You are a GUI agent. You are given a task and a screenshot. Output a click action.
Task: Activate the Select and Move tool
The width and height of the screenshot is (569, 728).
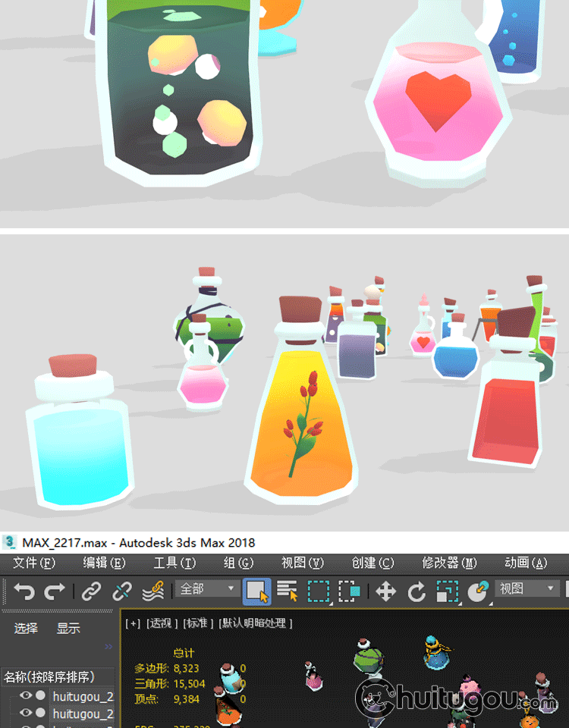pos(386,591)
